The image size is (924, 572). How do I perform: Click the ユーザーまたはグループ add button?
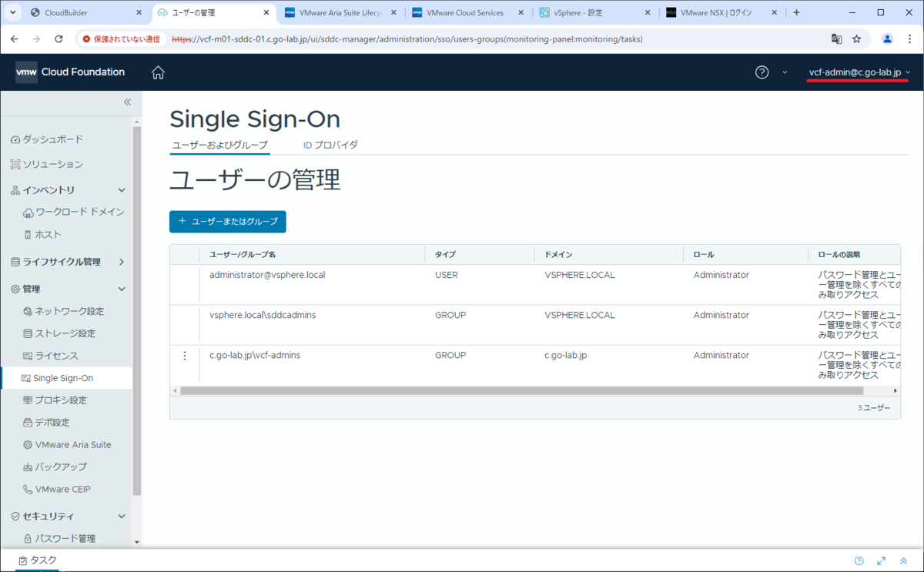(228, 222)
